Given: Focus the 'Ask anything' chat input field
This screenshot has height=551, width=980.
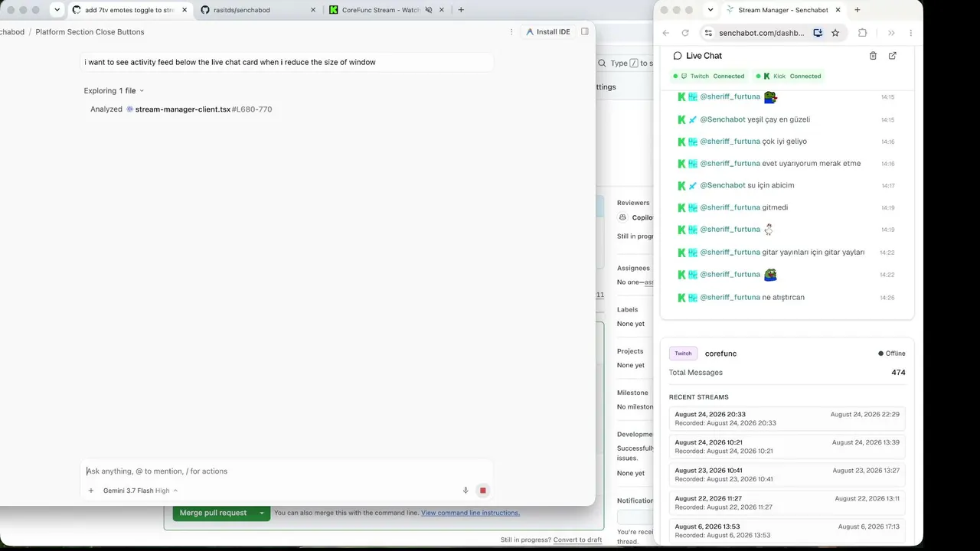Looking at the screenshot, I should click(286, 471).
